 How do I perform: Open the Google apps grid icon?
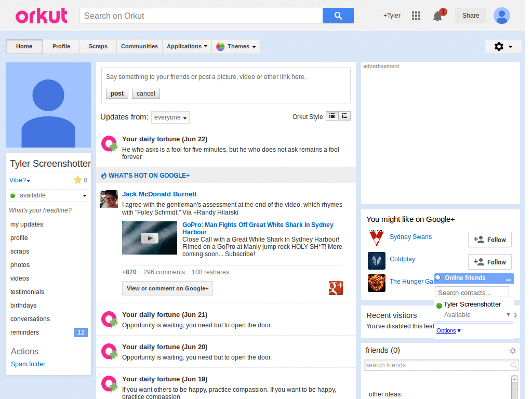416,16
